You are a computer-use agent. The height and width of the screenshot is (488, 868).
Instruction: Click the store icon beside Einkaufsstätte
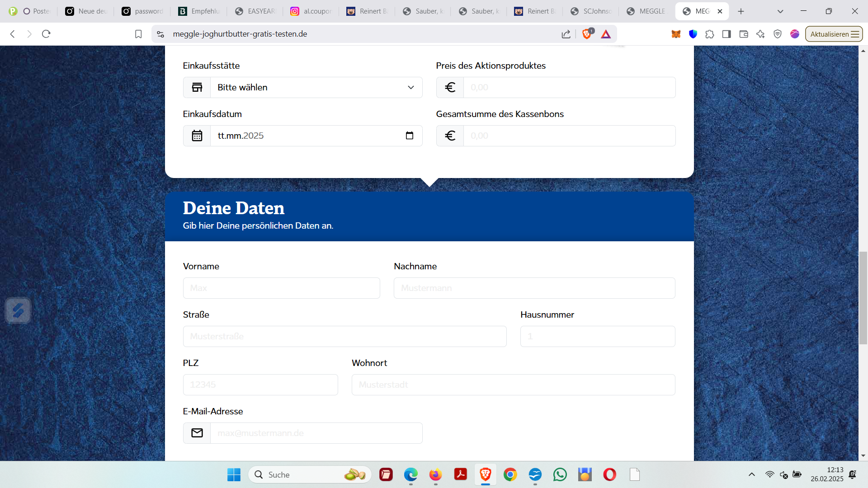197,87
